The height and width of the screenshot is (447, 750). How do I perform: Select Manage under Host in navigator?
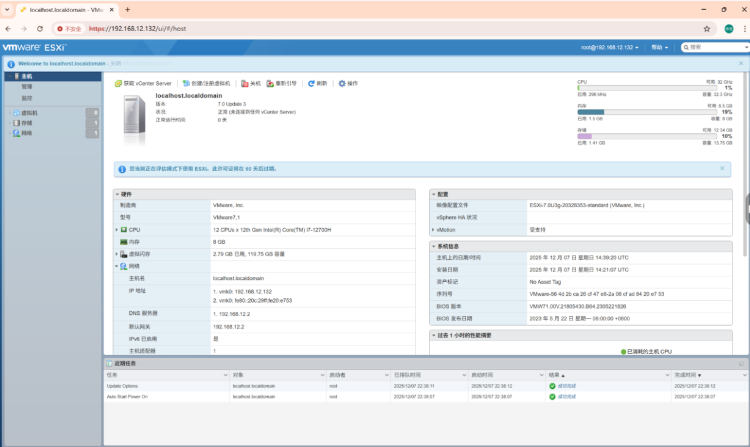(27, 87)
